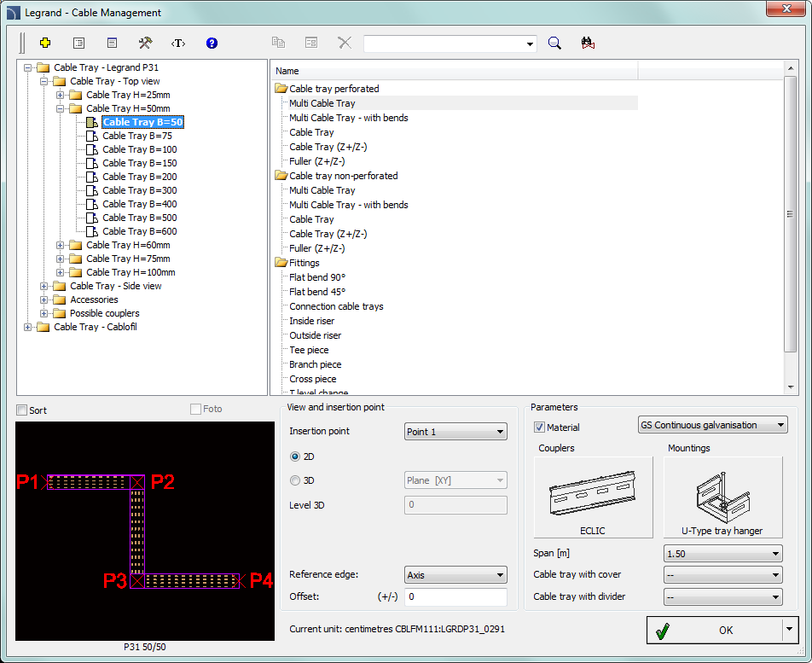Select Flat bend 90° in list
This screenshot has height=663, width=812.
316,277
